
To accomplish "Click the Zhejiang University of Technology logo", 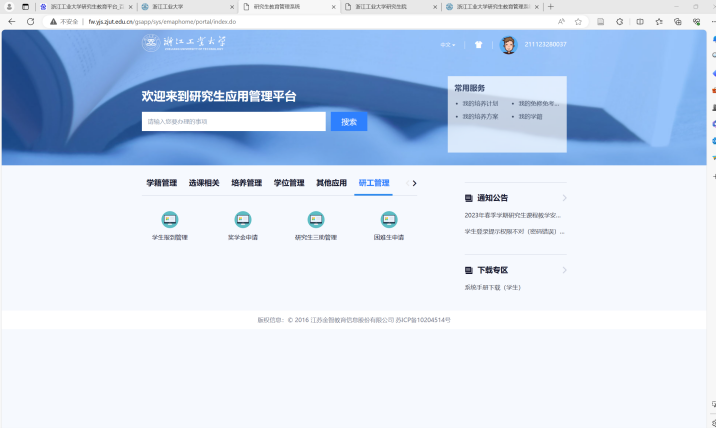I will pyautogui.click(x=185, y=43).
